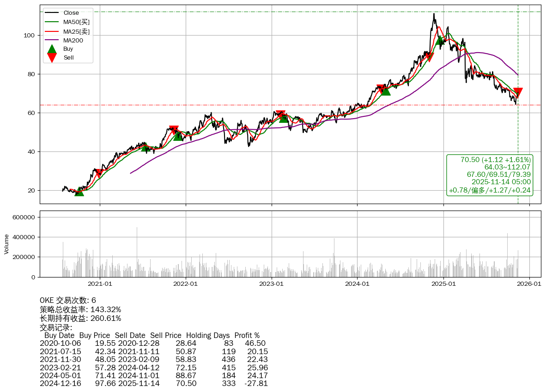This screenshot has height=392, width=546.
Task: Click the Profit % column header
Action: 247,335
